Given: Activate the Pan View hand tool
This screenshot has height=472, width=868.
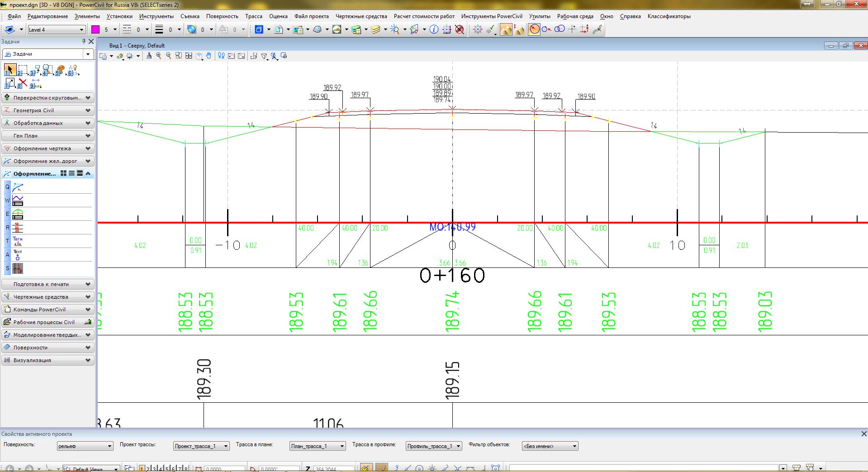Looking at the screenshot, I should coord(209,56).
